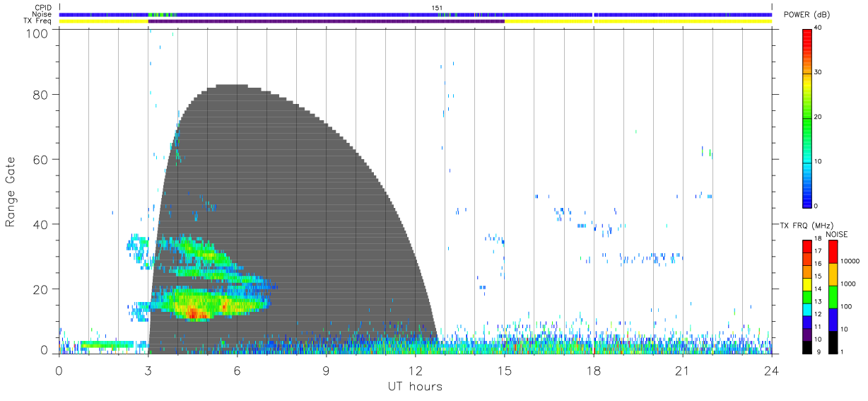Viewport: 868px width, 401px height.
Task: Click the CPID value 151
Action: coord(437,8)
